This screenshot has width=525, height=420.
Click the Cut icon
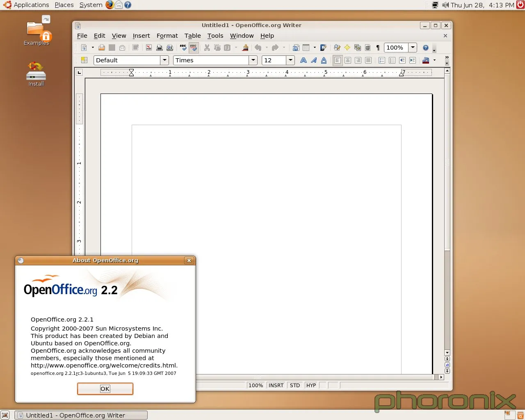207,48
